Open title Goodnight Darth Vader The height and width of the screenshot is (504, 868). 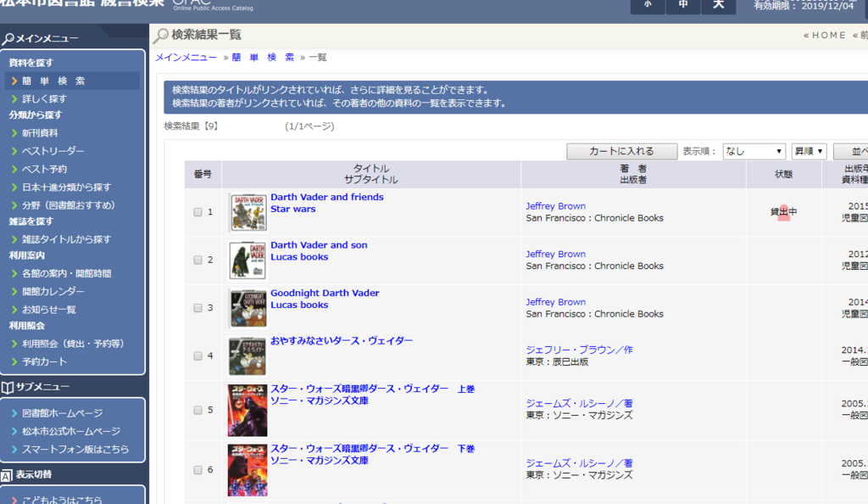click(325, 293)
